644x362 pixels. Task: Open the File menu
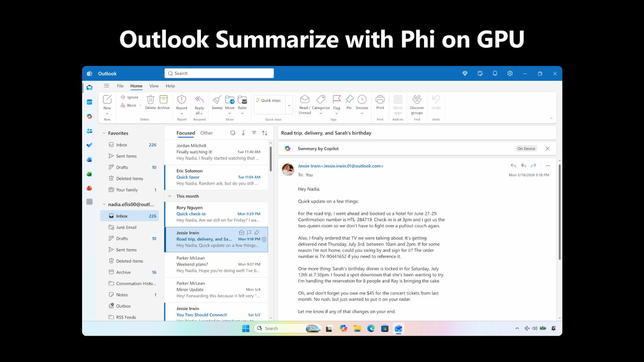click(120, 86)
